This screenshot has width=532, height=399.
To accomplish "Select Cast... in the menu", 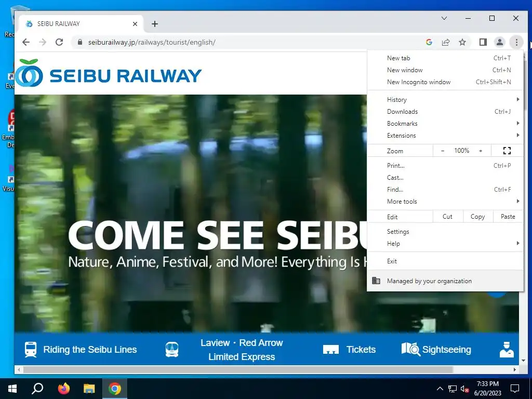I will 445,178.
